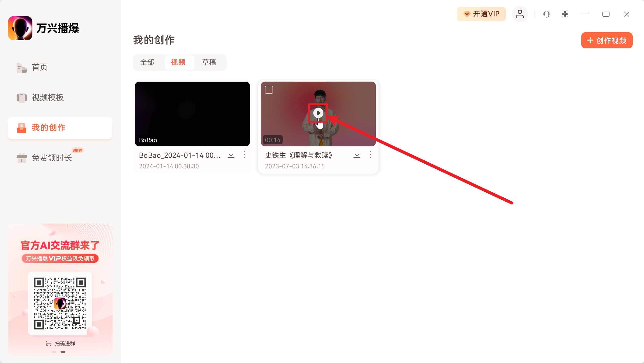Screen dimensions: 644x363
Task: Click the 万兴播爆VIP权益限免领取 pill
Action: [x=60, y=259]
